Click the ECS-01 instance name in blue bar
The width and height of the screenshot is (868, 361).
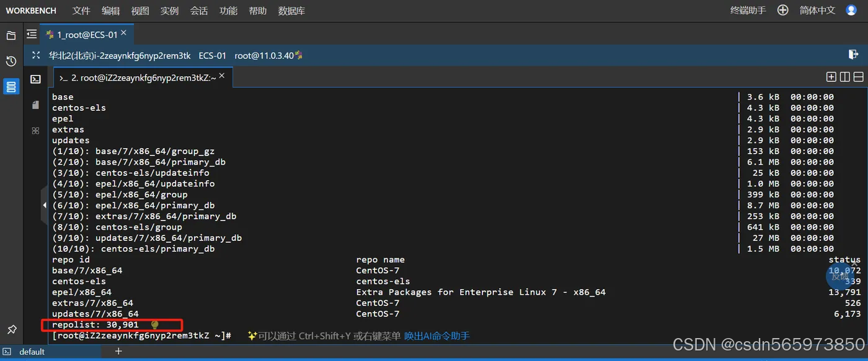pyautogui.click(x=213, y=55)
